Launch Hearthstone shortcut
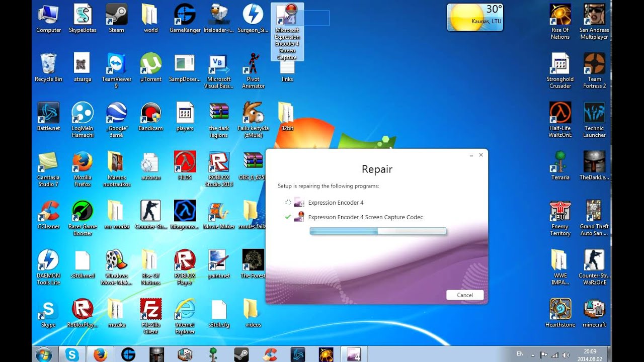 560,313
